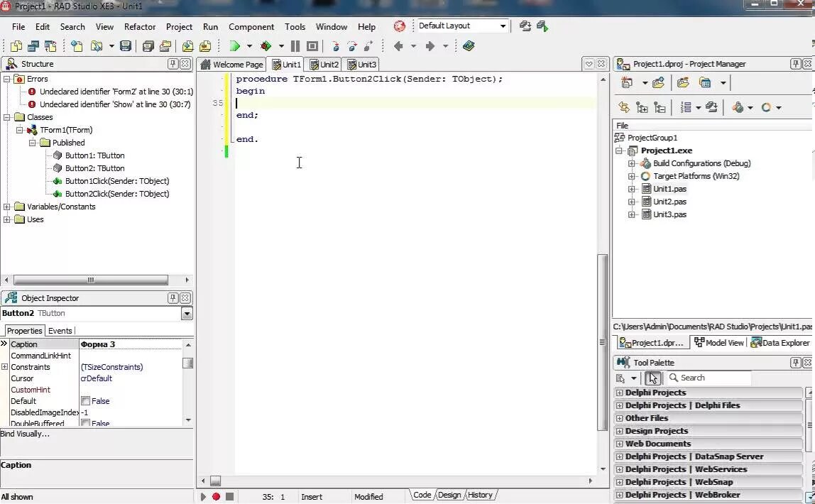Click the Run Until Return icon
This screenshot has width=815, height=504.
pyautogui.click(x=368, y=46)
